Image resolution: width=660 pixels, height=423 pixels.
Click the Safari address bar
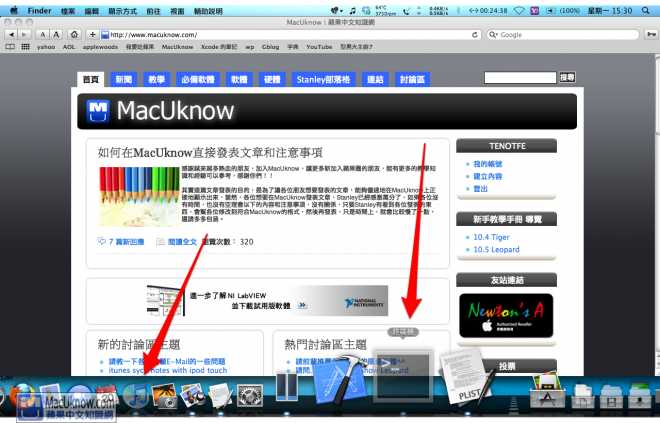(x=290, y=35)
